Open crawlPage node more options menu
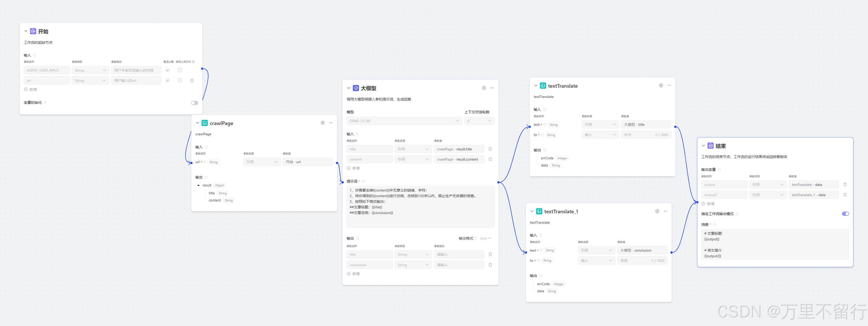Viewport: 868px width, 326px height. point(331,123)
